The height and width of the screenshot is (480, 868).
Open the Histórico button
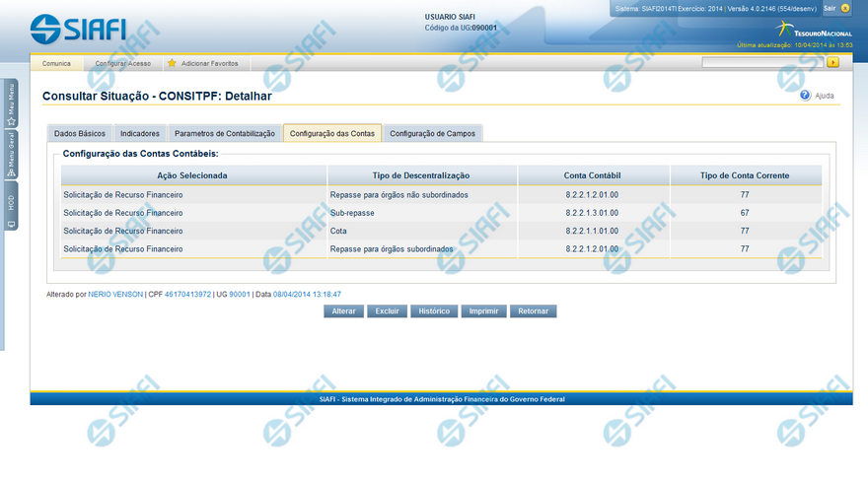click(434, 310)
